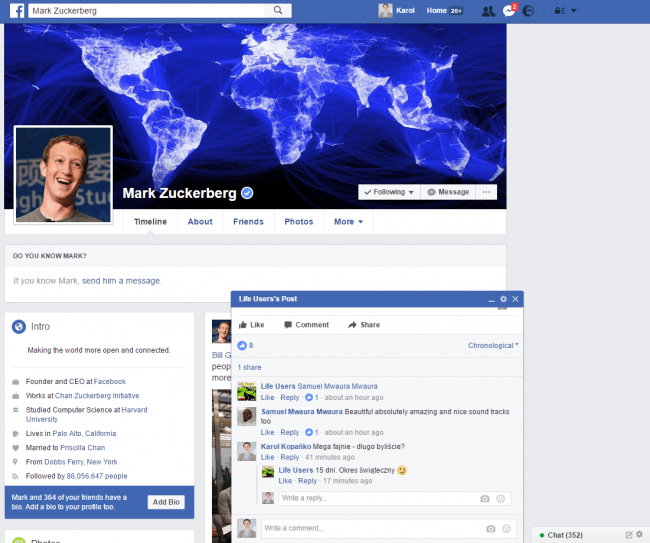Click the verified badge next to Mark Zuckerberg
Image resolution: width=650 pixels, height=543 pixels.
point(247,193)
